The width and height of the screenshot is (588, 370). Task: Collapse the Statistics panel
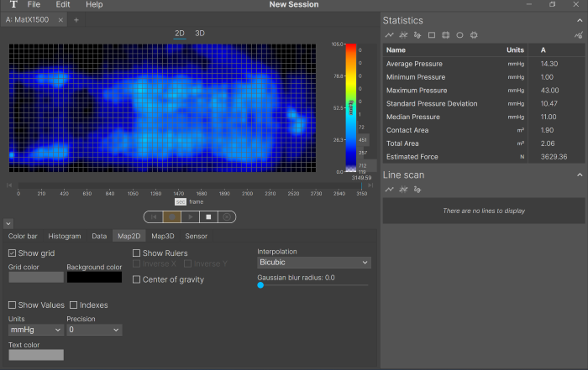(x=580, y=21)
